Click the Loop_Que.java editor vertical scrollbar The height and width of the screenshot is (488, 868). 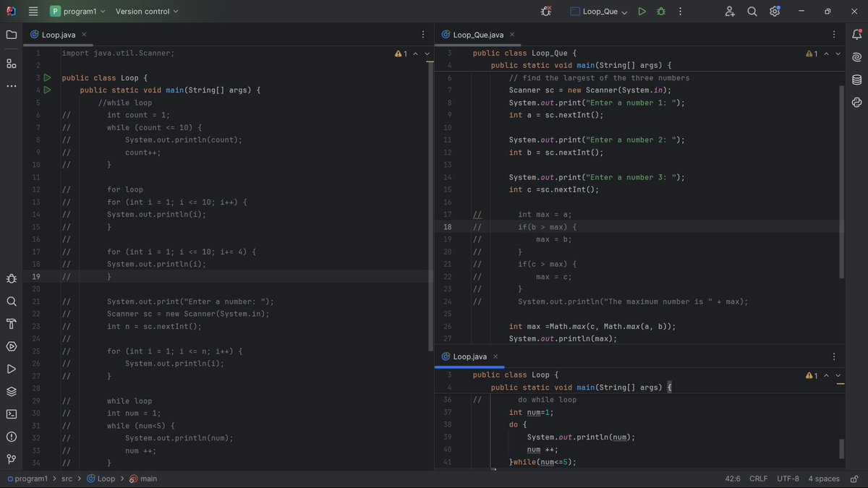point(842,181)
